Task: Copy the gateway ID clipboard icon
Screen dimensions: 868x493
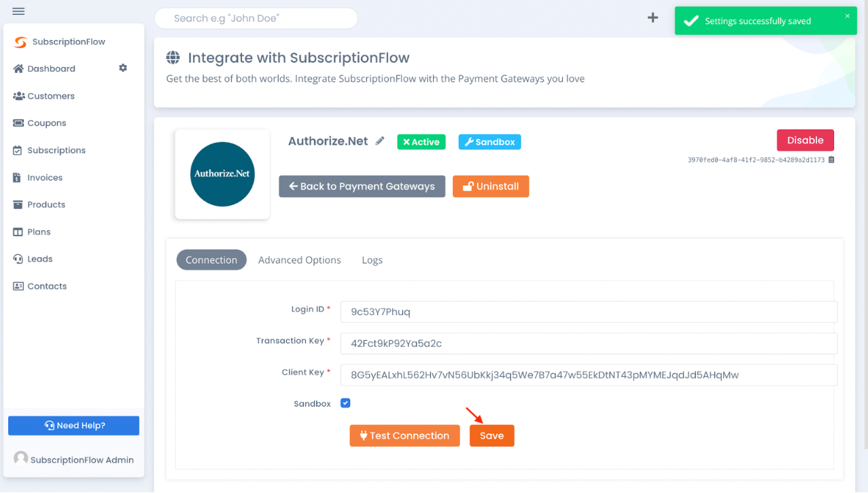Action: coord(831,160)
